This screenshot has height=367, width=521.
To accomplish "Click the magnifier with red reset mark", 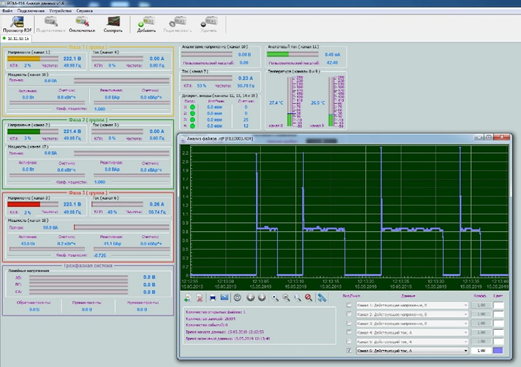I will click(x=309, y=298).
